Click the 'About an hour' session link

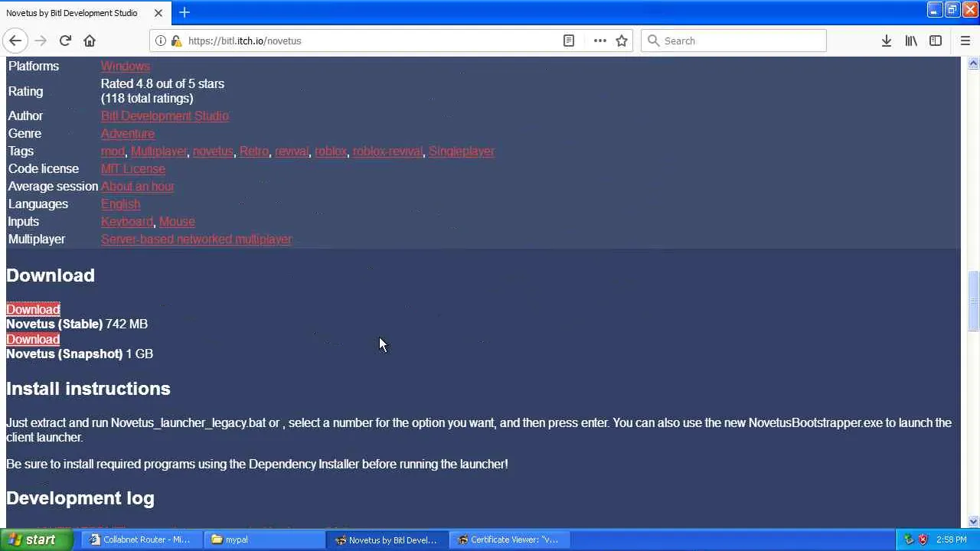click(x=138, y=186)
